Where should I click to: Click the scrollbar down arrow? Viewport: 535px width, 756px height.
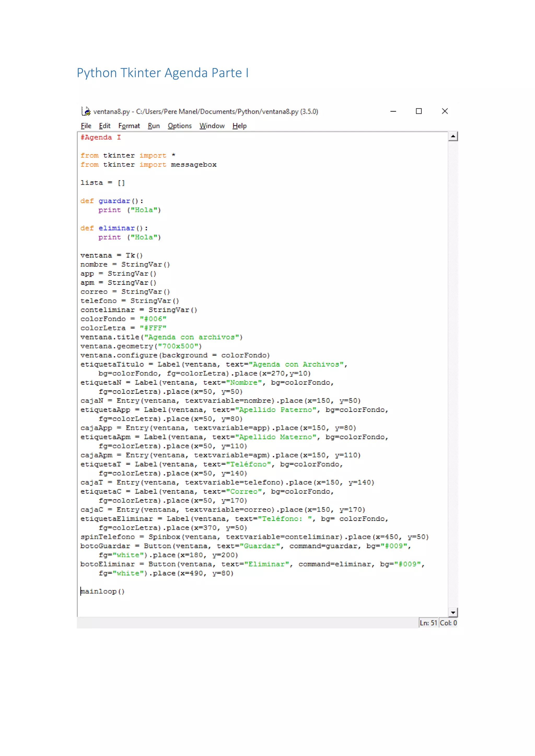[x=453, y=612]
